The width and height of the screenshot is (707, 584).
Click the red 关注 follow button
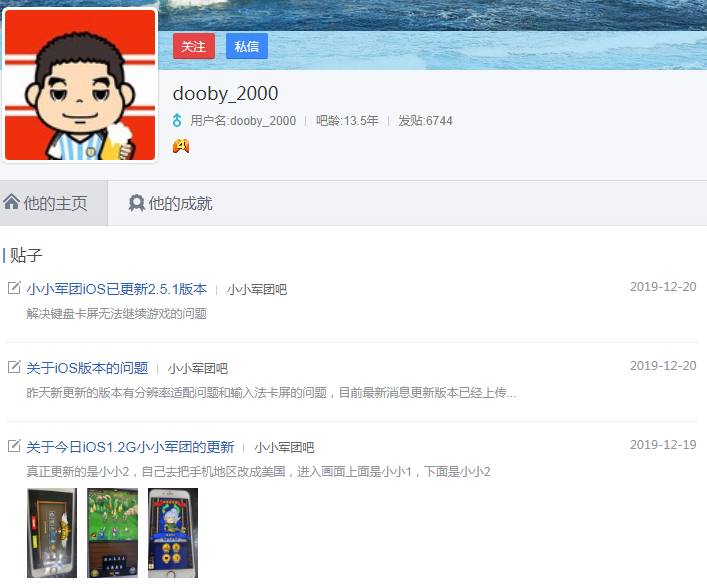[193, 46]
